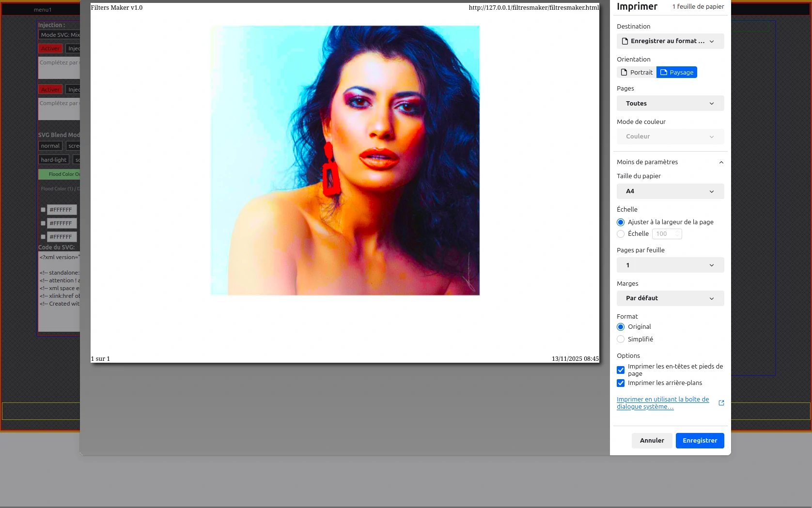Viewport: 812px width, 508px height.
Task: Click the scale percentage field showing 100
Action: pos(667,234)
